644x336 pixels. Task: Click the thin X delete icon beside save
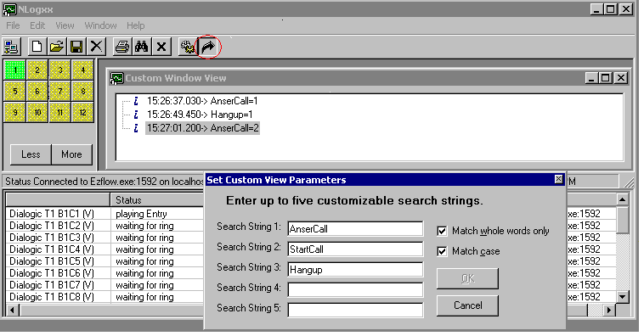pyautogui.click(x=96, y=47)
